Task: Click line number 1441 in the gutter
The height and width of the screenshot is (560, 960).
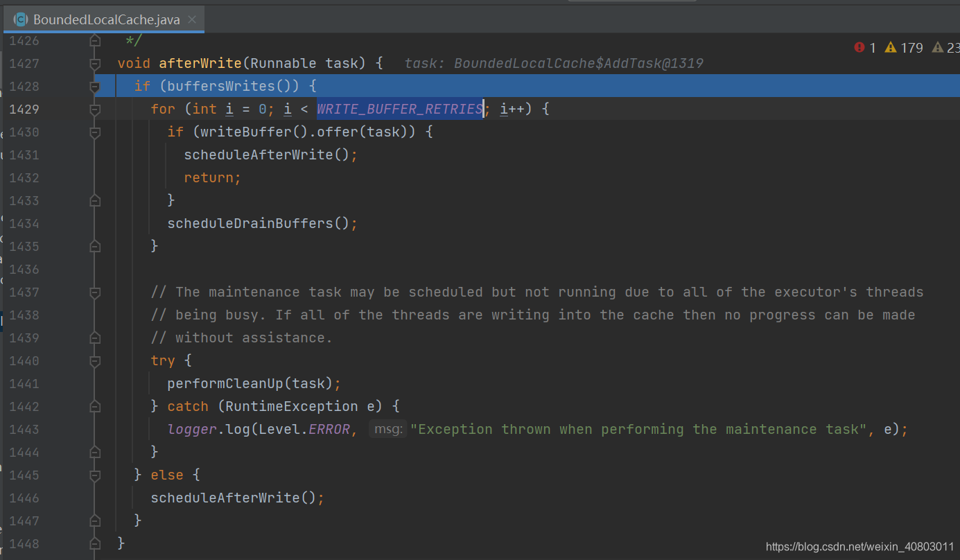Action: click(x=24, y=384)
